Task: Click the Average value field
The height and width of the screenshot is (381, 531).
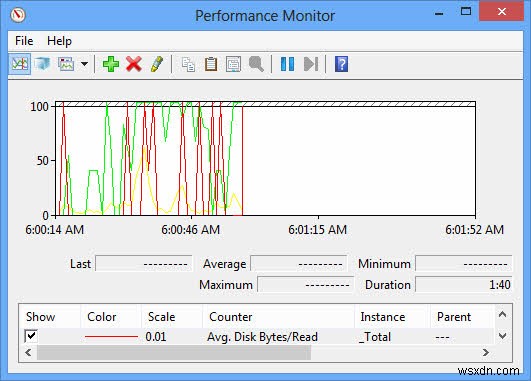Action: [x=299, y=263]
